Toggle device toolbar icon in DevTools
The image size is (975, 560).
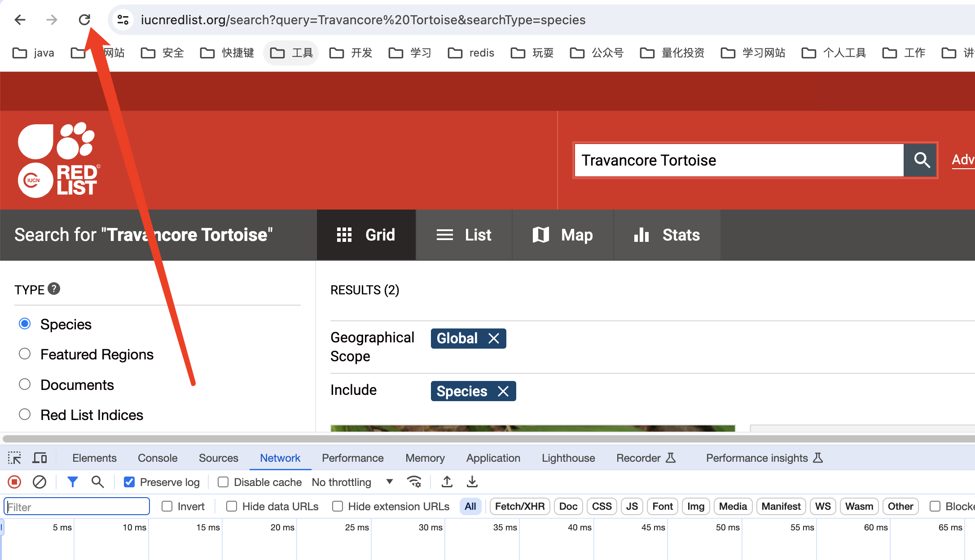[x=40, y=458]
